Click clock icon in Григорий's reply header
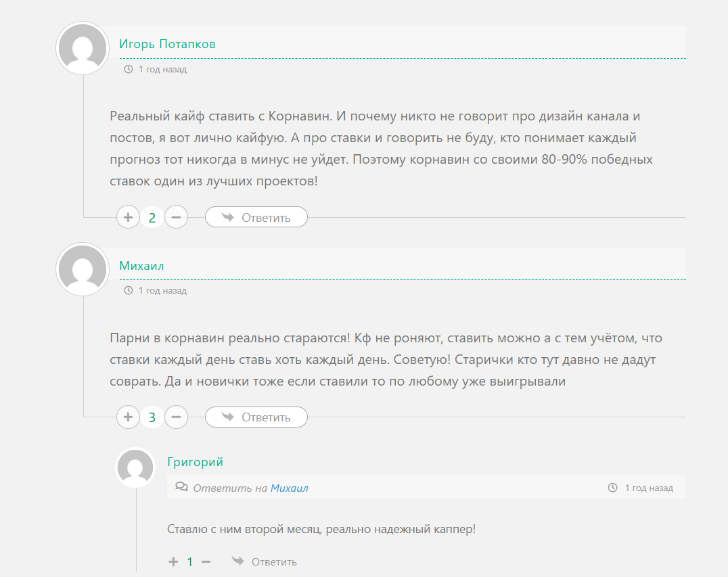Screen dimensions: 728x577 pyautogui.click(x=613, y=488)
